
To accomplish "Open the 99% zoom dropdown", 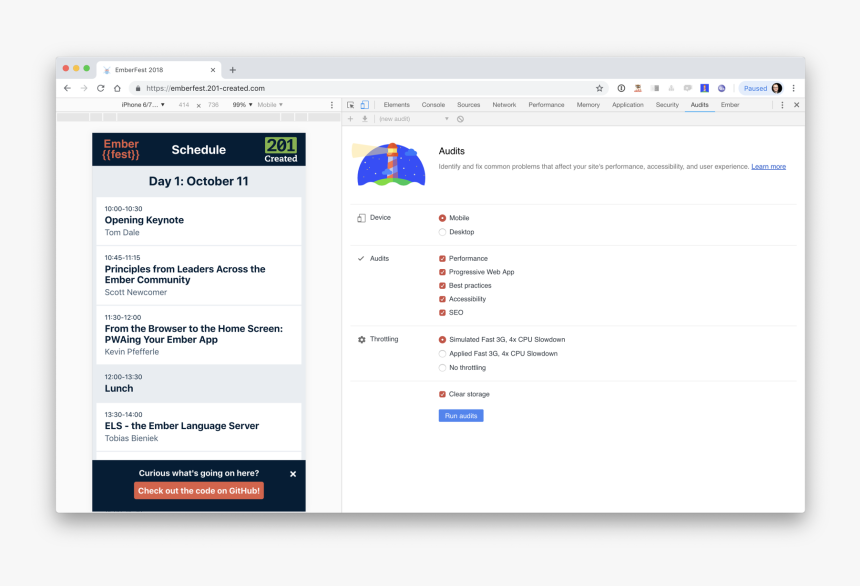I will (242, 105).
